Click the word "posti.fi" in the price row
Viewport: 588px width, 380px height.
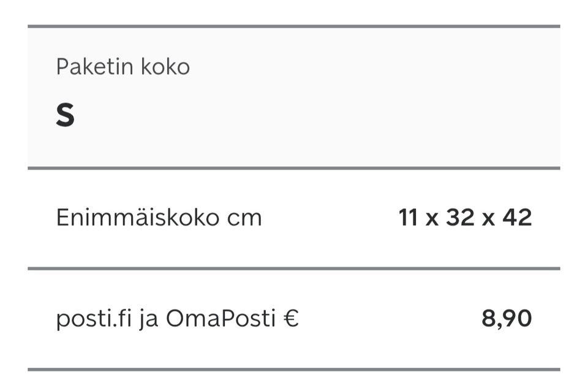click(x=94, y=319)
